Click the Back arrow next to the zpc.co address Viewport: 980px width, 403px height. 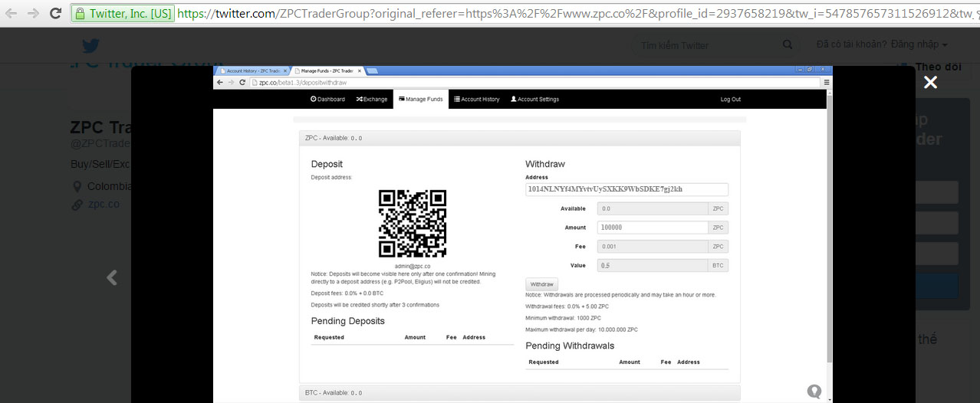click(219, 82)
